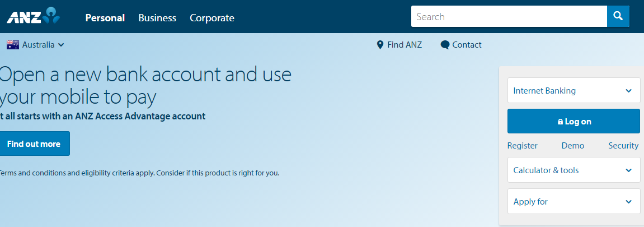Click the Find out more button
644x227 pixels.
34,143
